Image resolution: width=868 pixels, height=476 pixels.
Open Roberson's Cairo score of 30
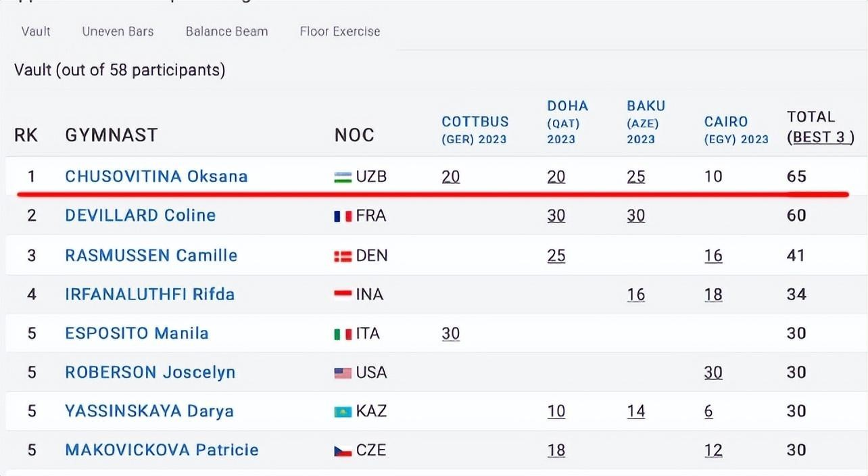pos(713,373)
